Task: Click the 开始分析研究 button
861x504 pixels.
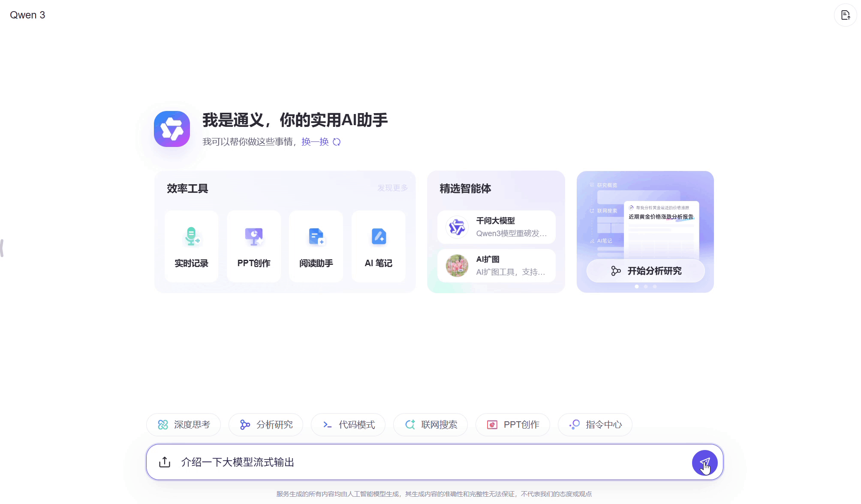Action: (646, 271)
